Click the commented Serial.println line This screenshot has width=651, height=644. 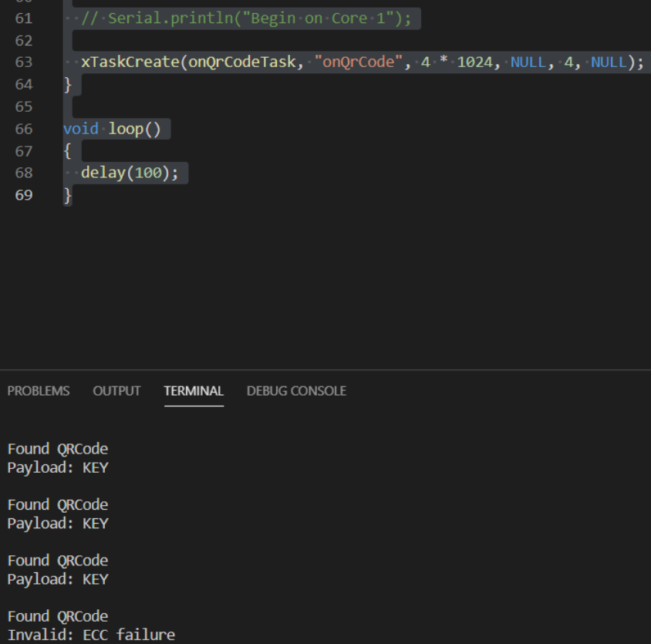(x=246, y=19)
